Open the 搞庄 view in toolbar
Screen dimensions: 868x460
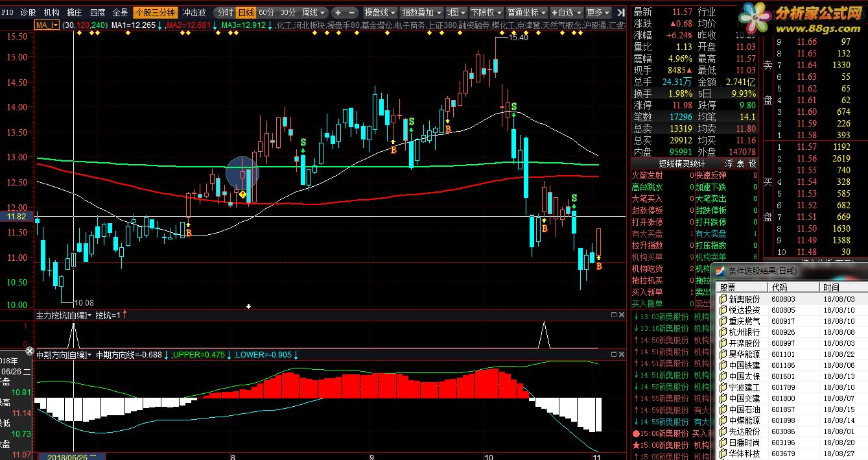coord(74,12)
